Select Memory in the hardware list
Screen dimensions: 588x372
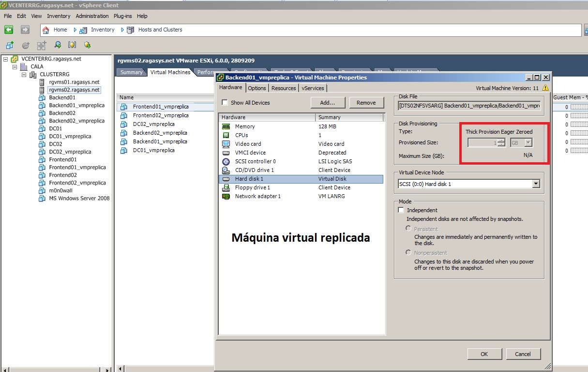tap(301, 126)
